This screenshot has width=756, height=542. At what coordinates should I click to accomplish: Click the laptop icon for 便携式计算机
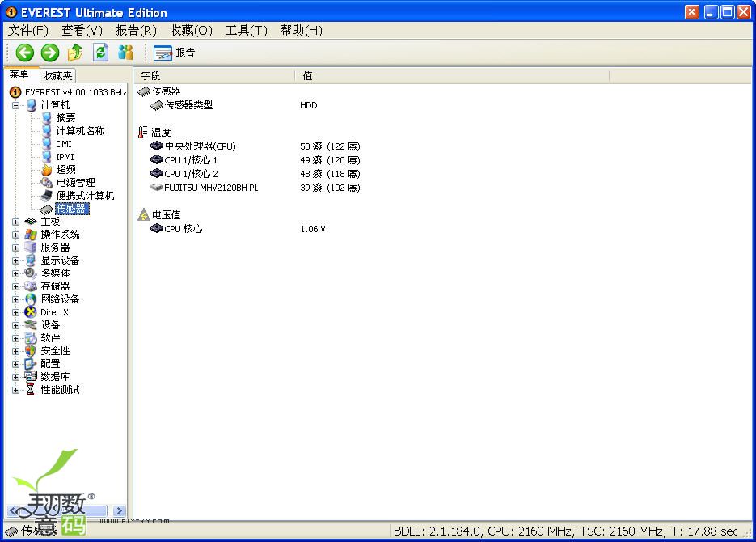click(x=46, y=195)
